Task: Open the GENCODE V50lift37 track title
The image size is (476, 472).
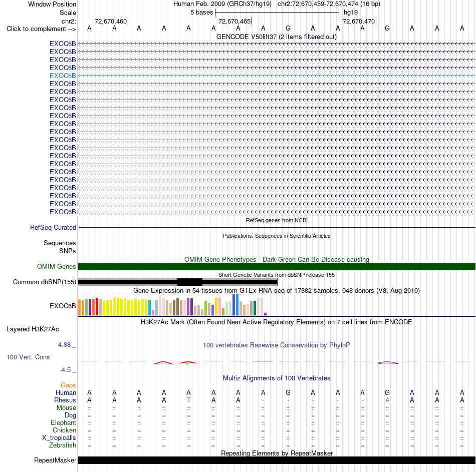Action: 277,37
